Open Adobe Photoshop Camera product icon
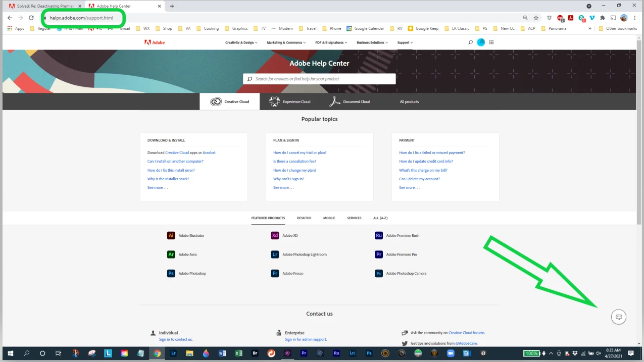The height and width of the screenshot is (362, 644). [x=379, y=274]
